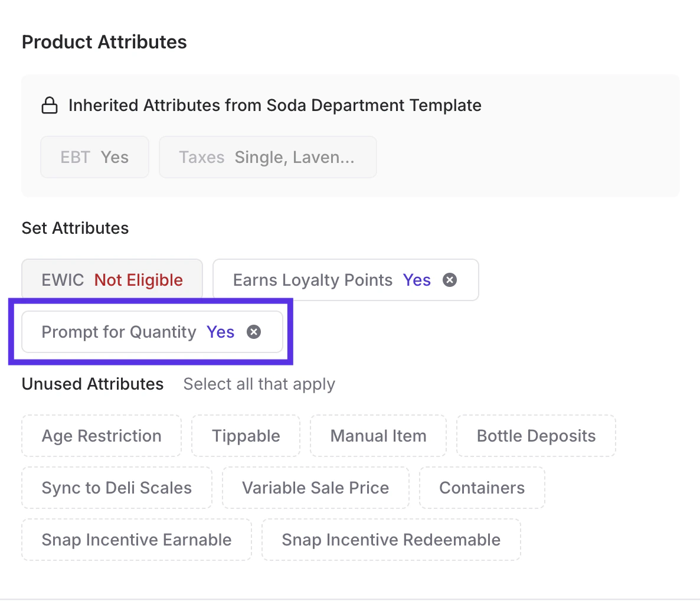The height and width of the screenshot is (601, 700).
Task: Enable Sync to Deli Scales
Action: point(117,488)
